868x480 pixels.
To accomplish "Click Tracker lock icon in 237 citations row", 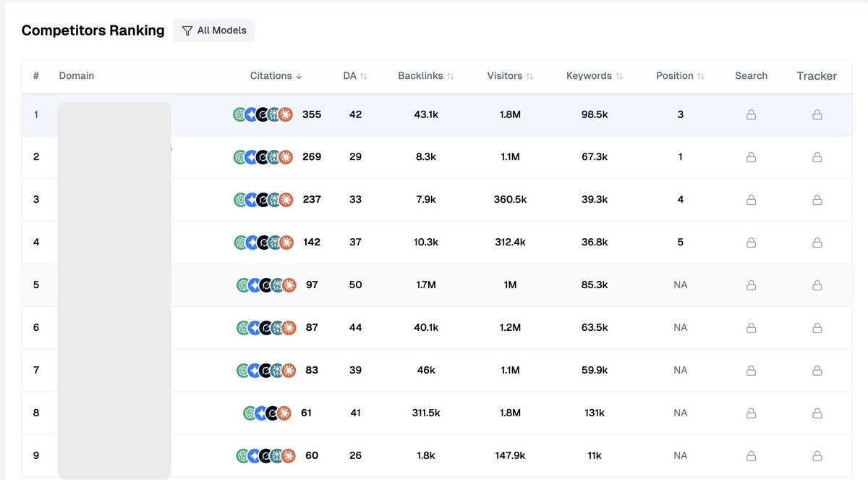I will point(817,200).
